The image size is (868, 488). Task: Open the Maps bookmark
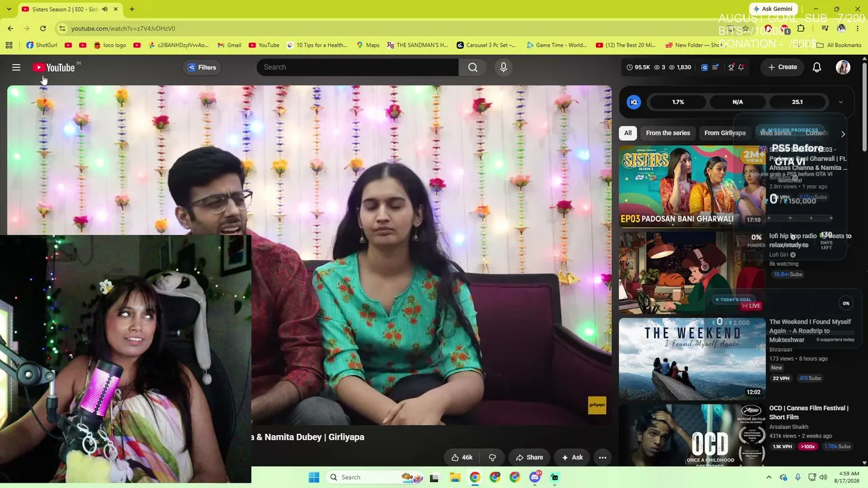(x=368, y=45)
